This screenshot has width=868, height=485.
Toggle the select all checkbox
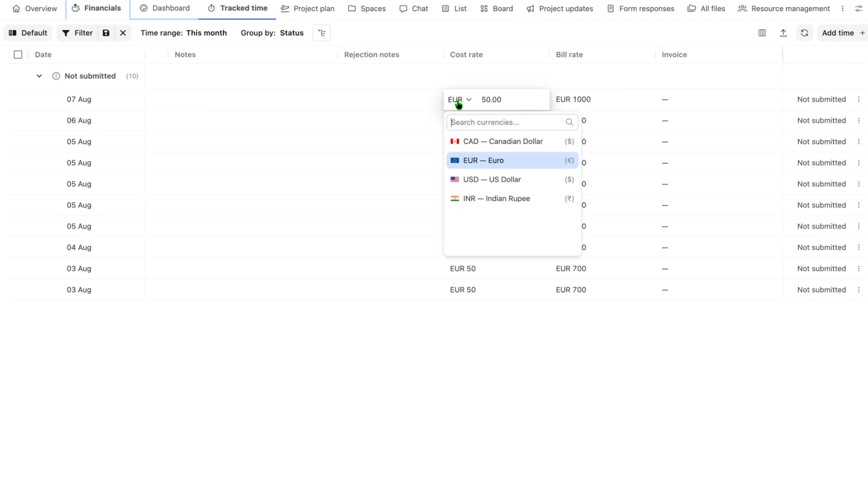[x=18, y=55]
